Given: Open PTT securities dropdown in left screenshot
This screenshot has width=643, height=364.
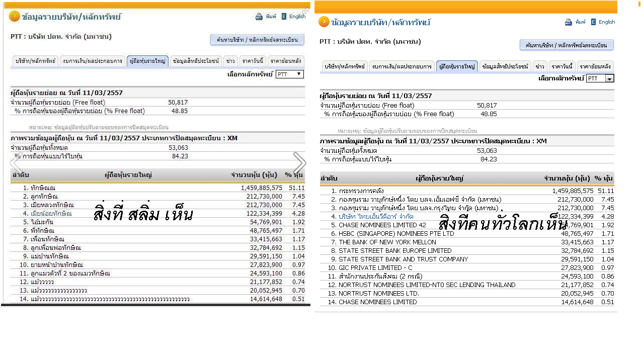Looking at the screenshot, I should 290,74.
